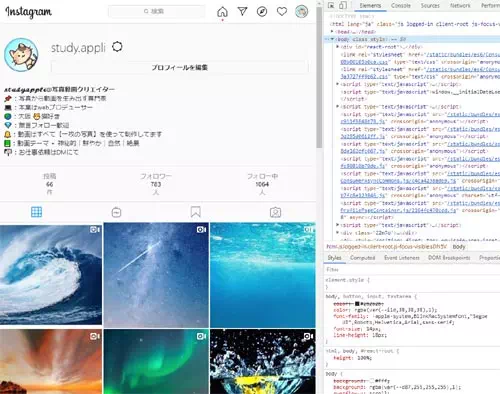Click the #262626 black color swatch
The image size is (500, 394).
[x=357, y=304]
